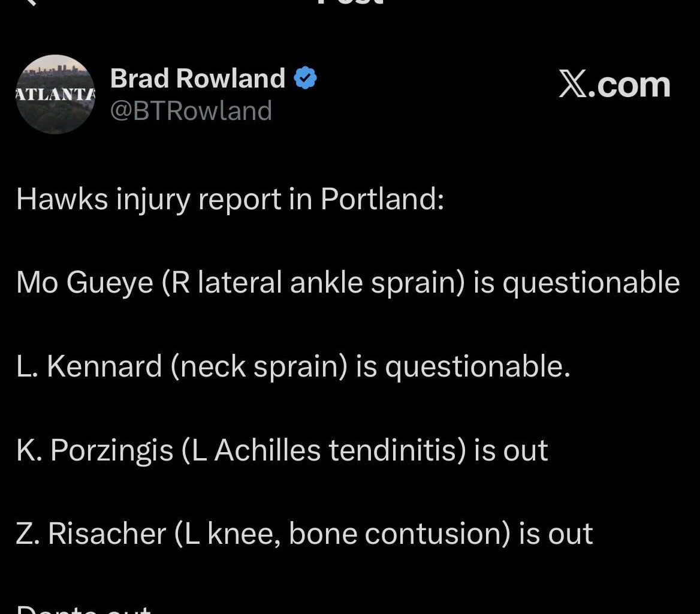The height and width of the screenshot is (614, 700).
Task: Click the name "Z. Risacher"
Action: (x=90, y=534)
